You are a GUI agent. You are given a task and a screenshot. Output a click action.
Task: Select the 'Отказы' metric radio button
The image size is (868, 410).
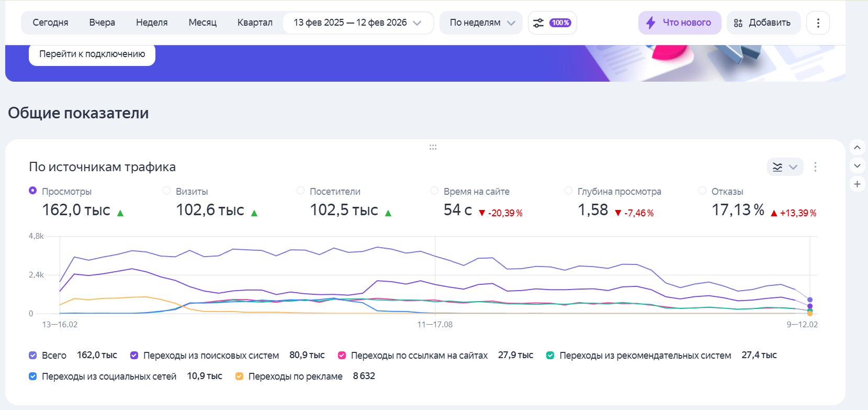tap(702, 191)
